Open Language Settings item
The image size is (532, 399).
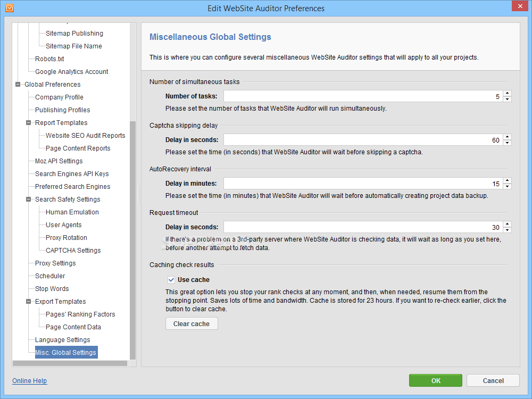62,340
